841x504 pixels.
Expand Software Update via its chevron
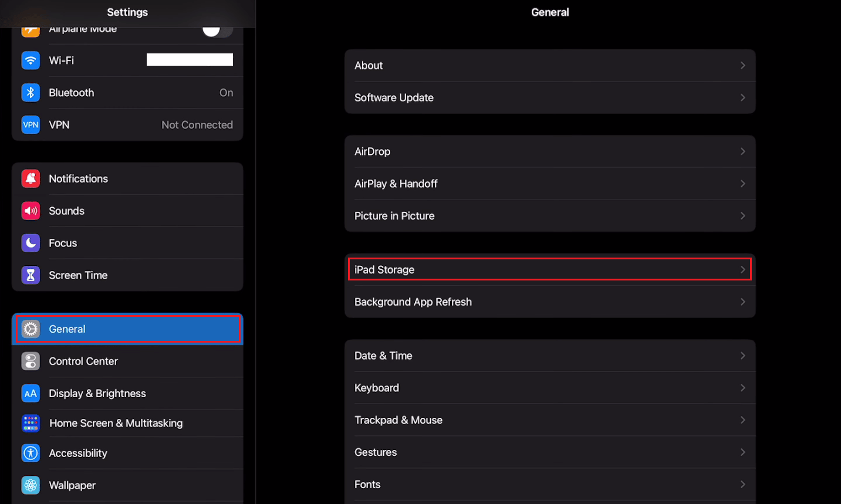[742, 97]
